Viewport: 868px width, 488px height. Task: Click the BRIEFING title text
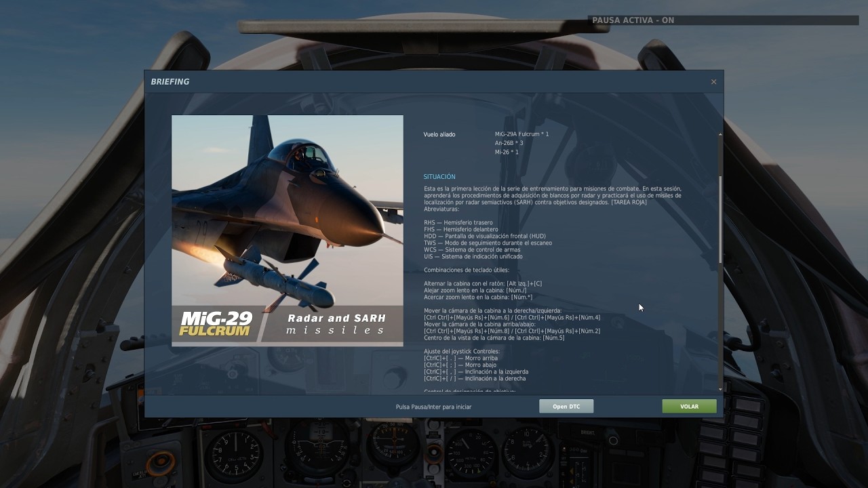170,82
